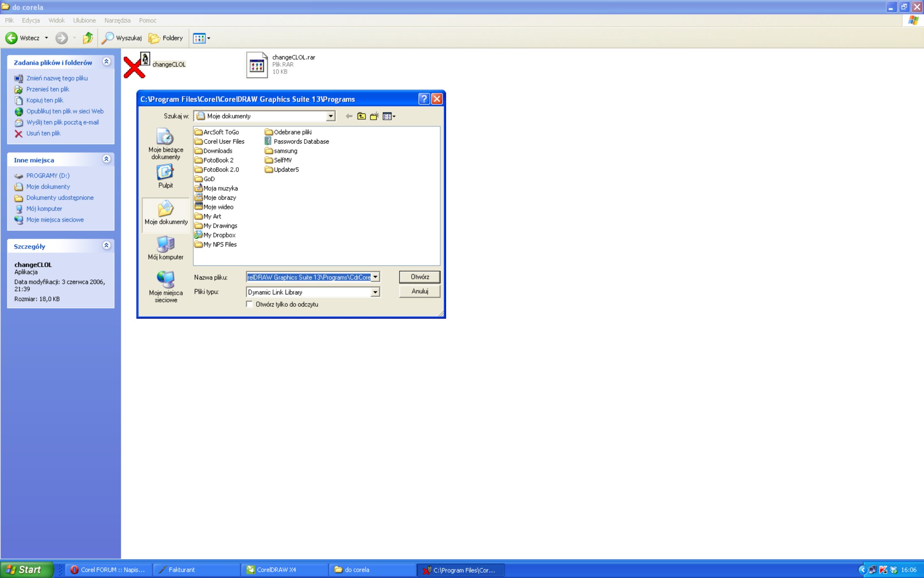Image resolution: width=924 pixels, height=578 pixels.
Task: Open the dialog's view menu dropdown
Action: tap(389, 116)
